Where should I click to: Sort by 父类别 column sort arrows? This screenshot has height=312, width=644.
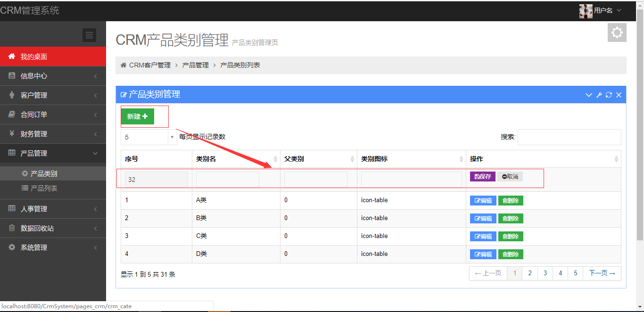352,159
